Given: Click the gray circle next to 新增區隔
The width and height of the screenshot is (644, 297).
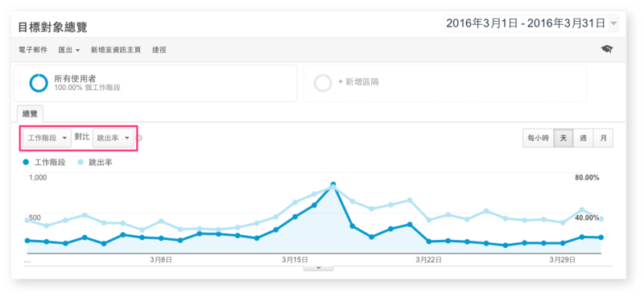Looking at the screenshot, I should tap(323, 83).
